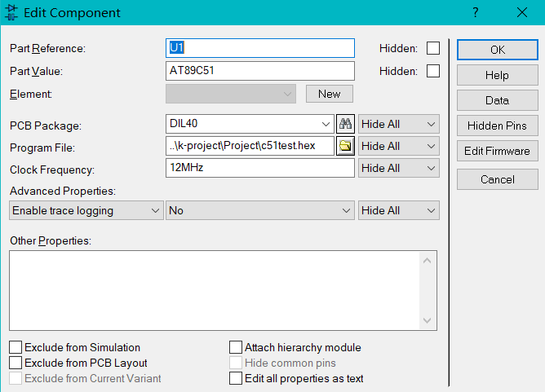The width and height of the screenshot is (545, 392).
Task: Open the disabled Element dropdown
Action: coord(231,94)
